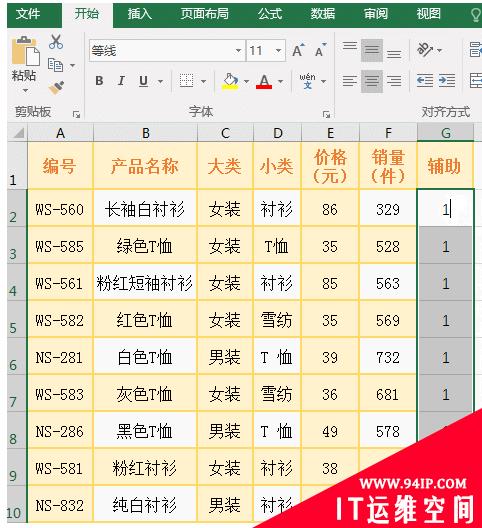
Task: Apply red font color A
Action: 264,81
